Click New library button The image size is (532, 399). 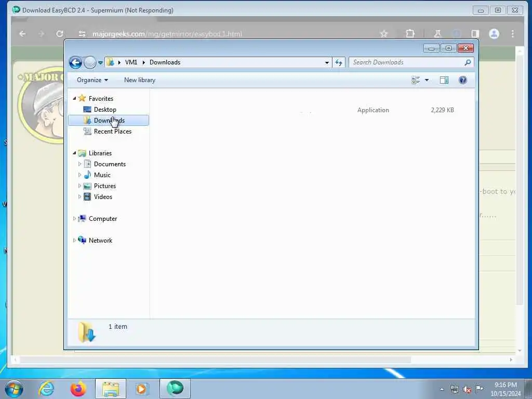tap(139, 80)
